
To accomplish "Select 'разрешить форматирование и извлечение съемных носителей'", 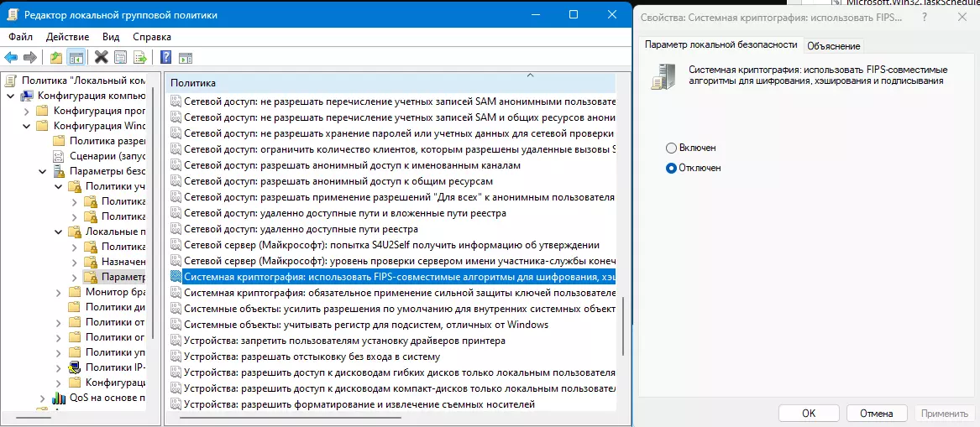I will (x=359, y=404).
